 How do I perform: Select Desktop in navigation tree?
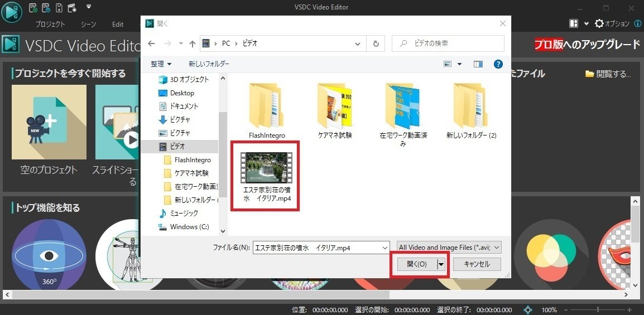pos(176,93)
